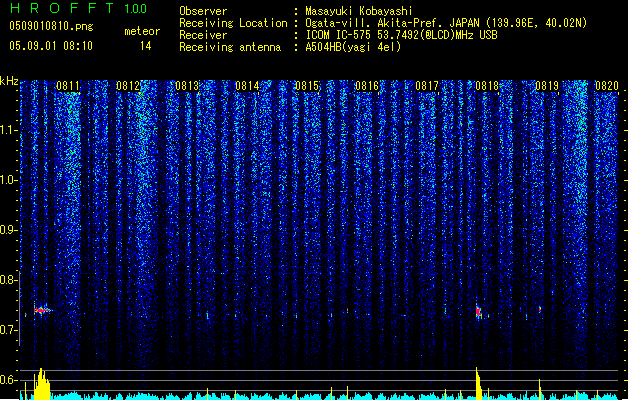This screenshot has width=629, height=400.
Task: Click the version number 1.00
Action: pyautogui.click(x=136, y=9)
